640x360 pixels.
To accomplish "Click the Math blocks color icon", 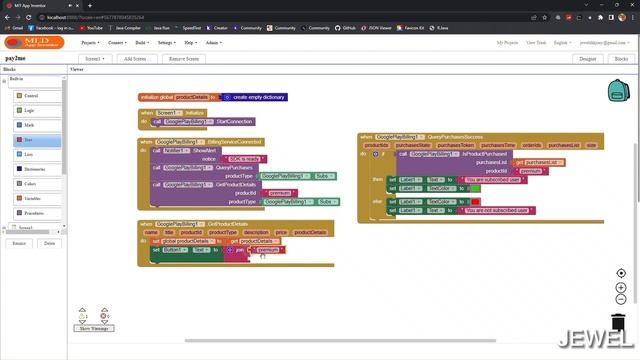I will click(x=19, y=125).
